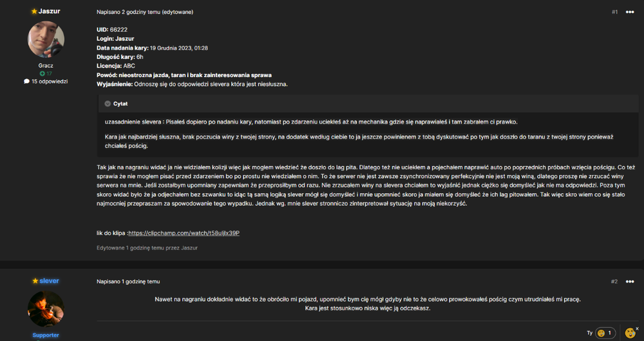Open the options menu for post #1
The height and width of the screenshot is (341, 644).
pyautogui.click(x=630, y=12)
